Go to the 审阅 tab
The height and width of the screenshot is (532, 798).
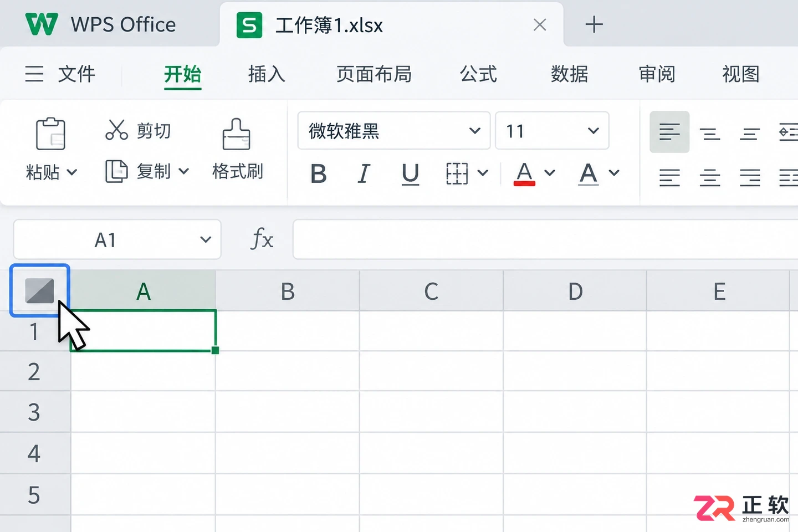[x=657, y=74]
